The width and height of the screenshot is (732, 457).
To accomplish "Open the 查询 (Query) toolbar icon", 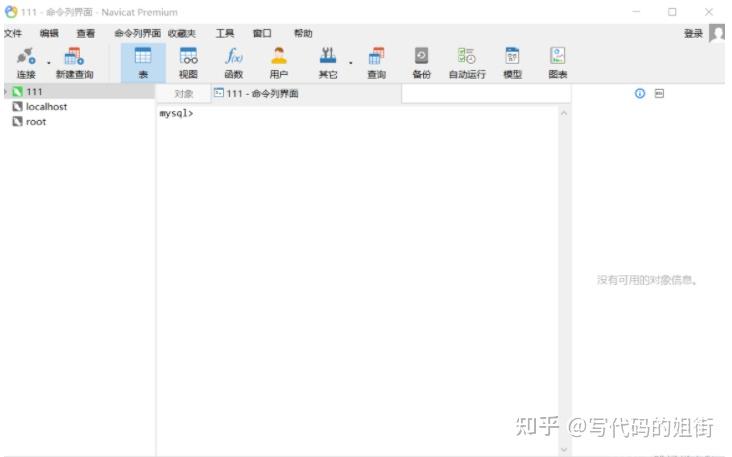I will click(x=376, y=63).
